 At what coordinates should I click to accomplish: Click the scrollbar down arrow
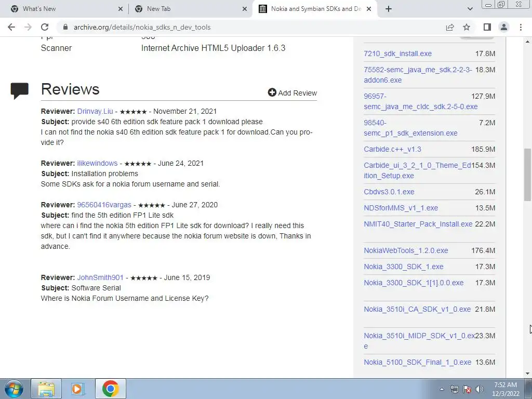527,374
